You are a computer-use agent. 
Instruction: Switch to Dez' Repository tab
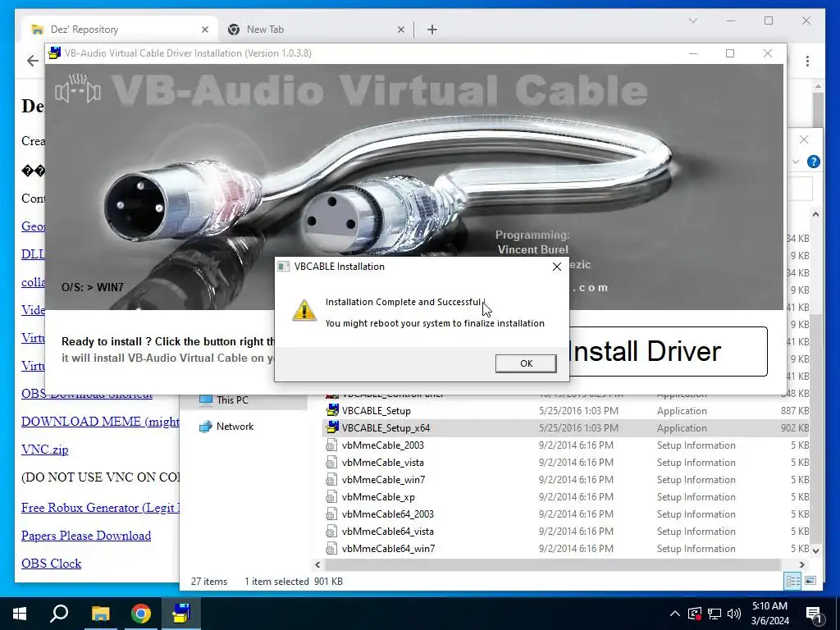click(x=120, y=30)
